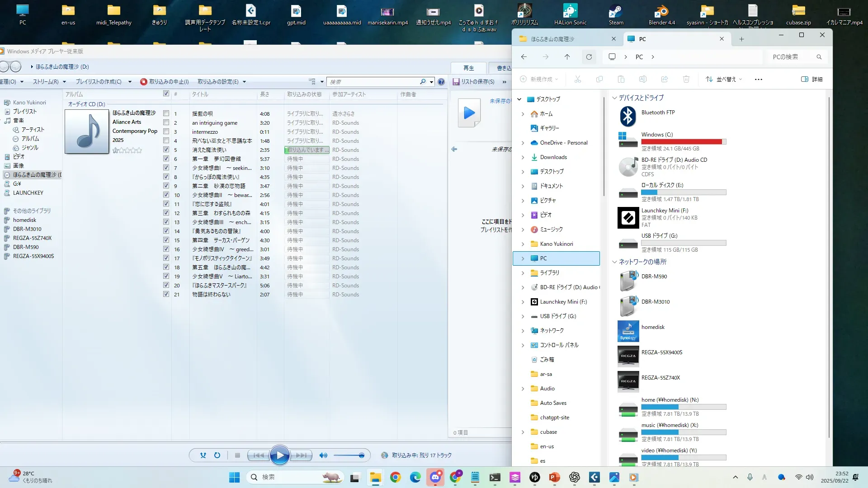Uncheck track 6 第一章 夢幻図書館 checkbox
The width and height of the screenshot is (868, 488).
(166, 159)
